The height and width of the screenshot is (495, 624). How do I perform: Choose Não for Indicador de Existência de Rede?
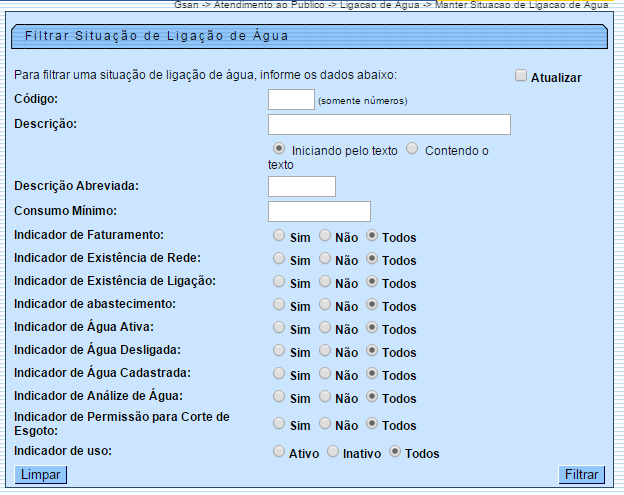point(325,259)
